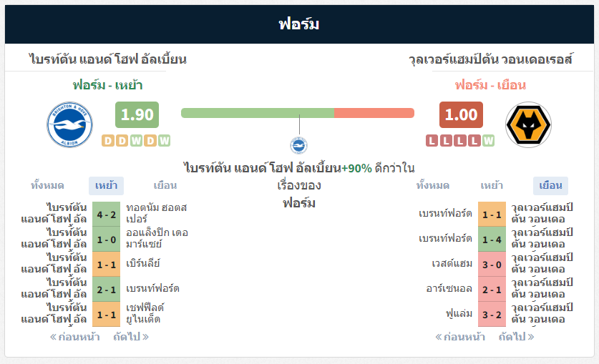Click Brighton's last W form badge
The width and height of the screenshot is (599, 364).
(165, 141)
